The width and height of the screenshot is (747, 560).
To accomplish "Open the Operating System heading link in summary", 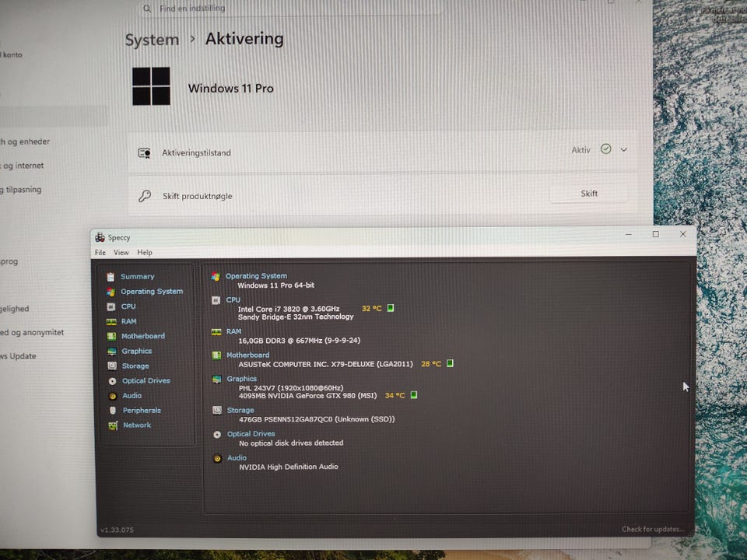I will tap(256, 275).
